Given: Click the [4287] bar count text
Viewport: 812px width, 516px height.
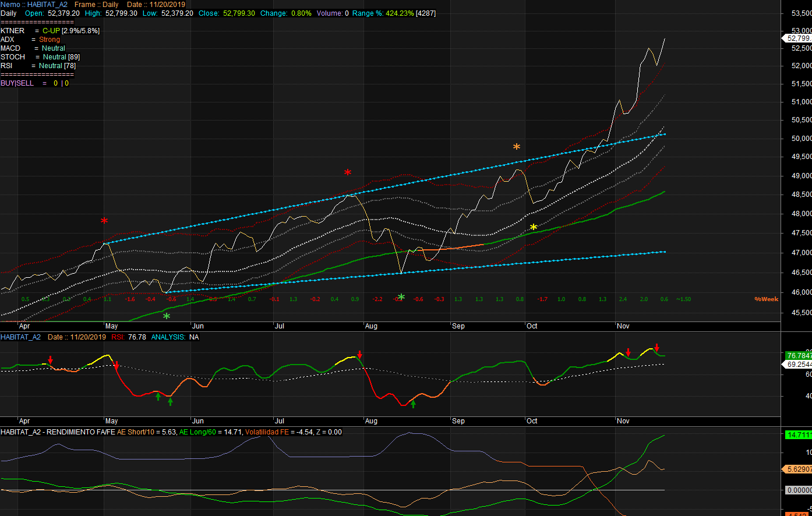Looking at the screenshot, I should (425, 13).
